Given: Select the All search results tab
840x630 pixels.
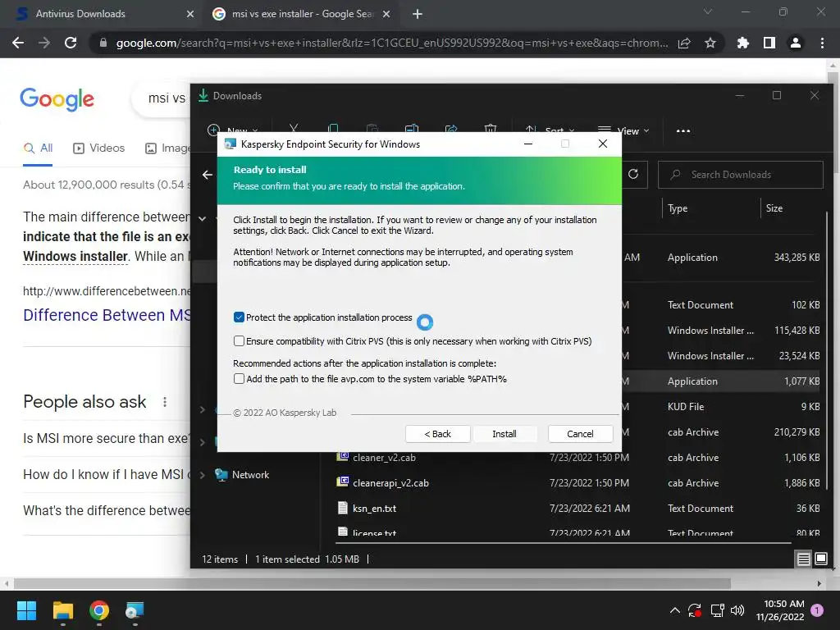Looking at the screenshot, I should [38, 148].
